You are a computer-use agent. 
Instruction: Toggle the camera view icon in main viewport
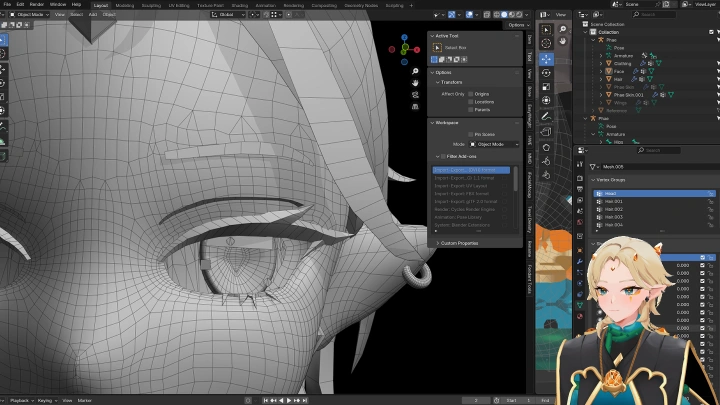tap(415, 95)
